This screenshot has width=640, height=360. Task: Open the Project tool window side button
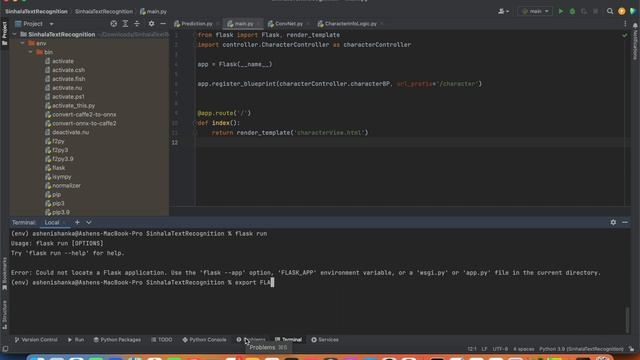tap(4, 33)
